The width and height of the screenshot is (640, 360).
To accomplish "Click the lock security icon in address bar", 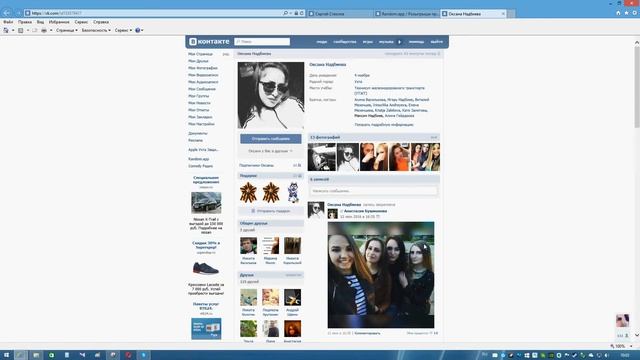I will pyautogui.click(x=296, y=13).
